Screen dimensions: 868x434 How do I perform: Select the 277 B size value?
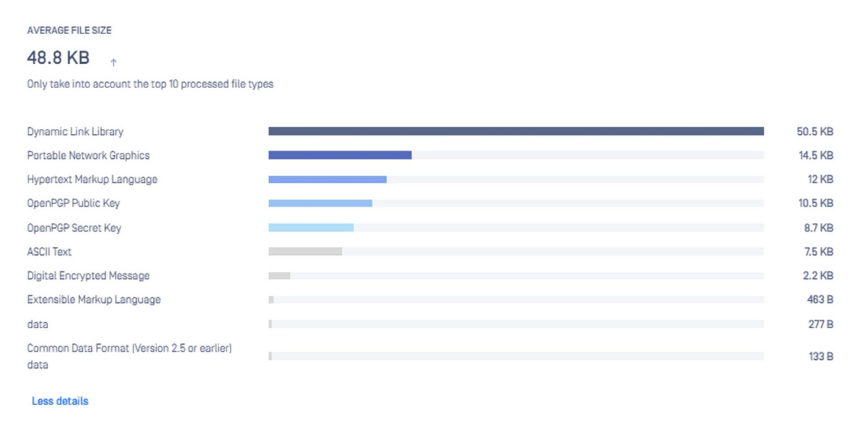[x=820, y=324]
